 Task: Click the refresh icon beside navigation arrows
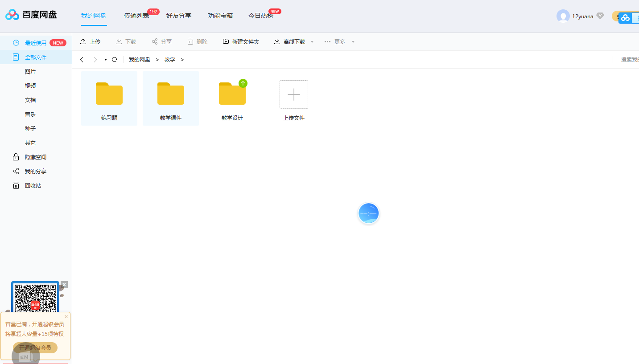point(115,60)
